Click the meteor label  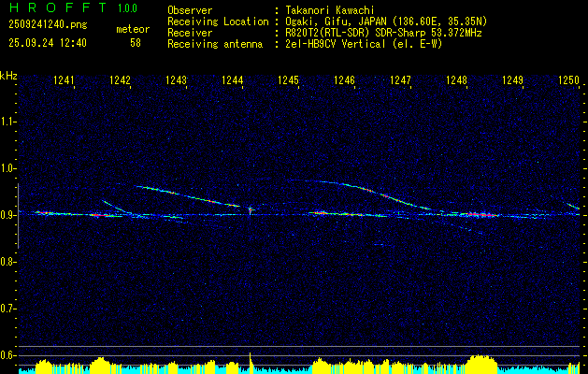[133, 29]
